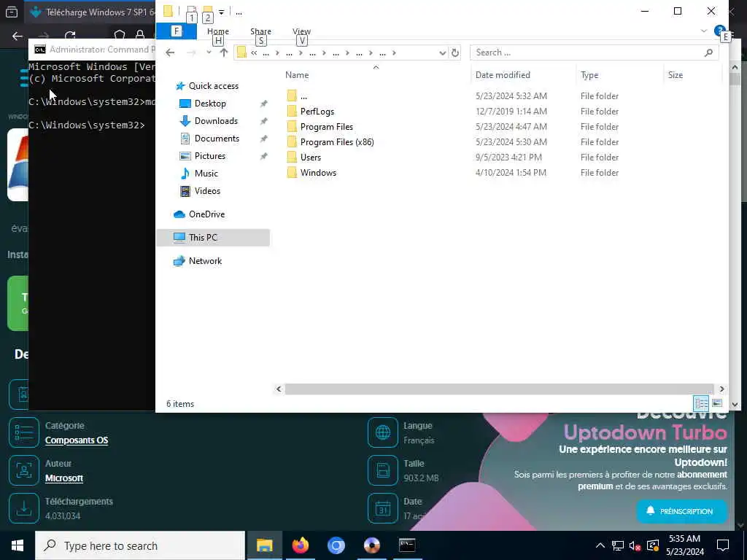Click the muted volume tray icon
The image size is (747, 560).
tap(635, 545)
